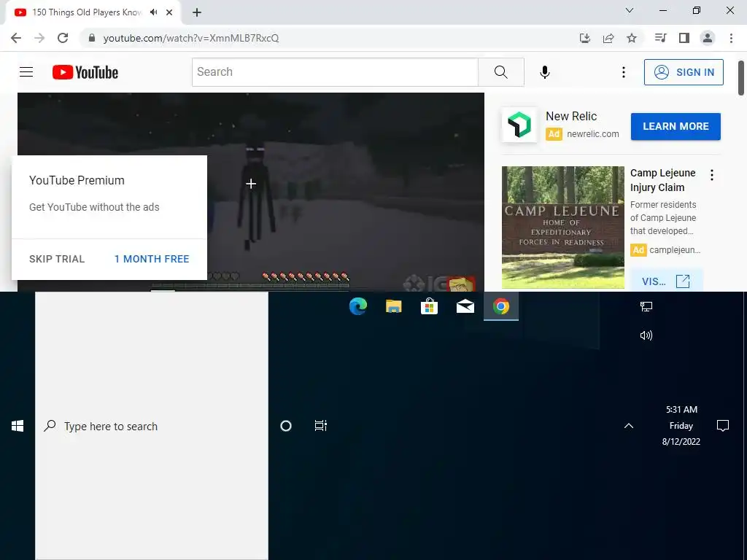Open the volume speaker tray icon
Viewport: 747px width, 560px height.
pos(646,335)
